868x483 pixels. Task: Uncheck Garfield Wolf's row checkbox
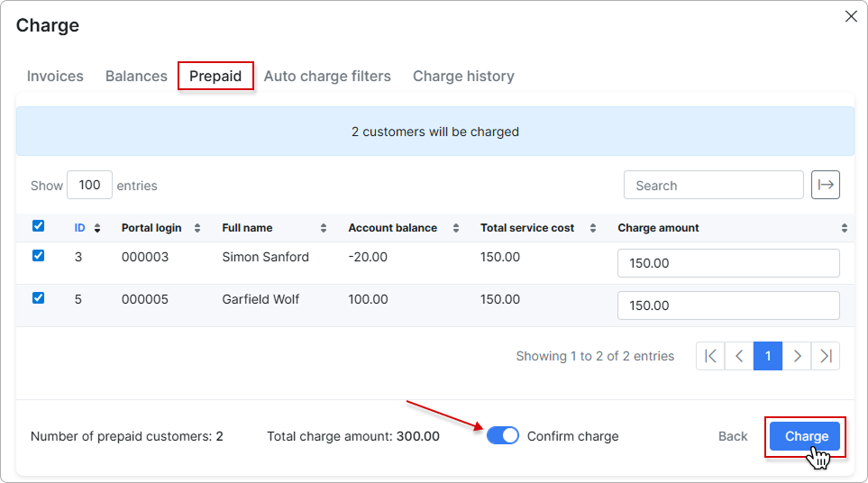(38, 298)
